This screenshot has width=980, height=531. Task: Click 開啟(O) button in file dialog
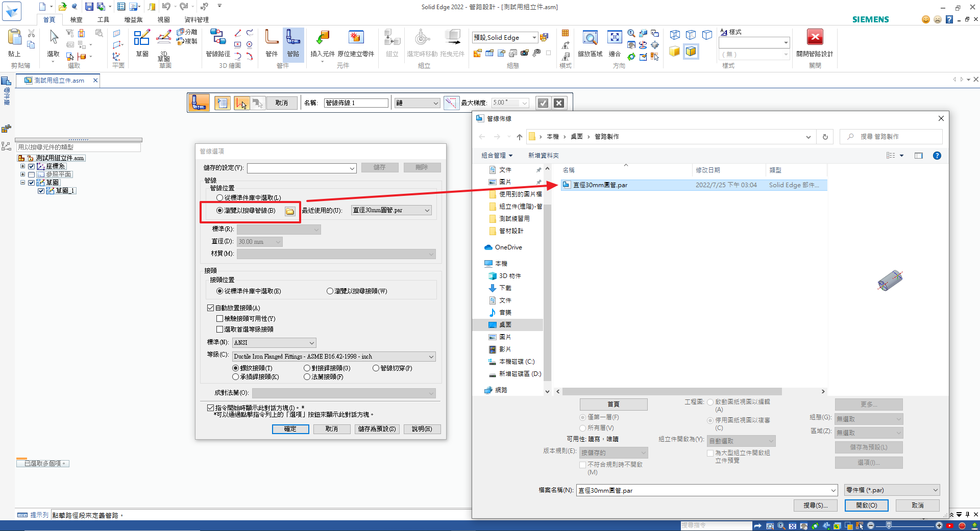pyautogui.click(x=866, y=505)
